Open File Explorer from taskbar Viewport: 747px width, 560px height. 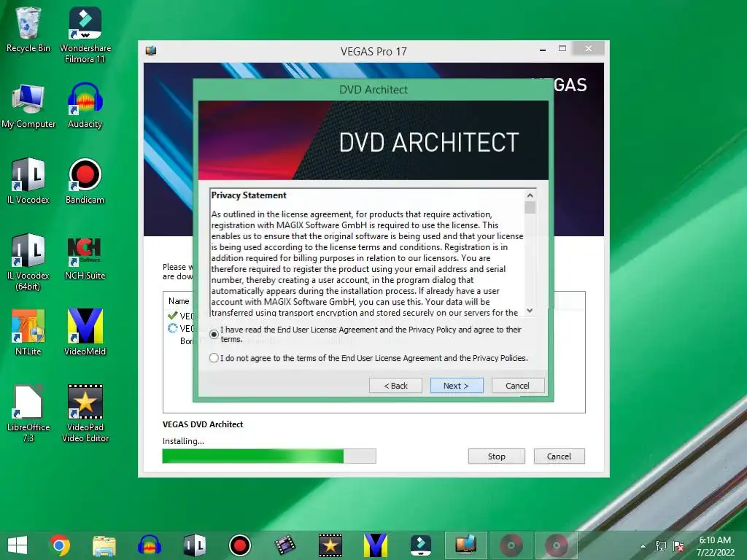104,545
